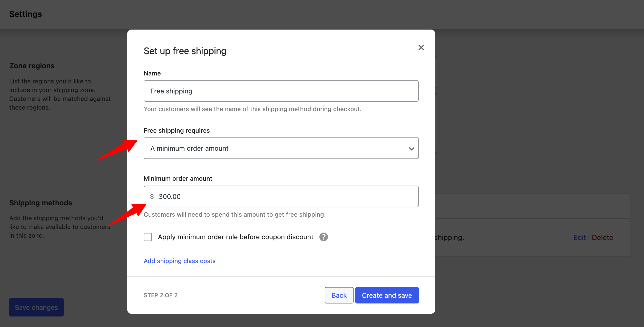Click the "Settings" heading

coord(25,14)
